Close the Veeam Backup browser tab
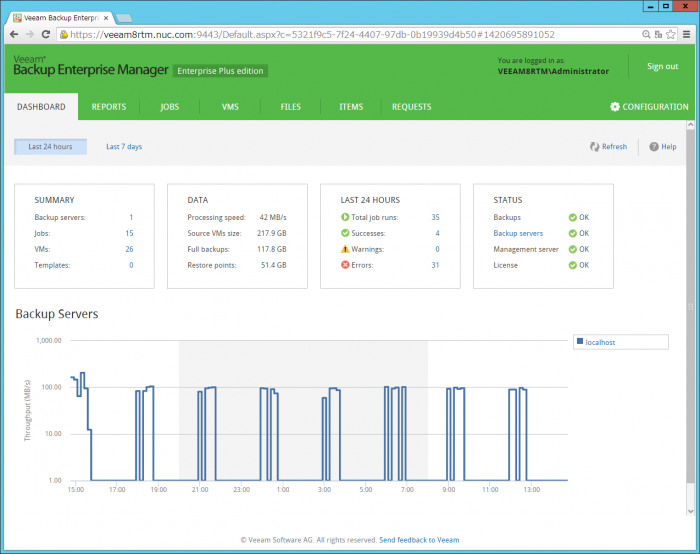 click(x=106, y=18)
